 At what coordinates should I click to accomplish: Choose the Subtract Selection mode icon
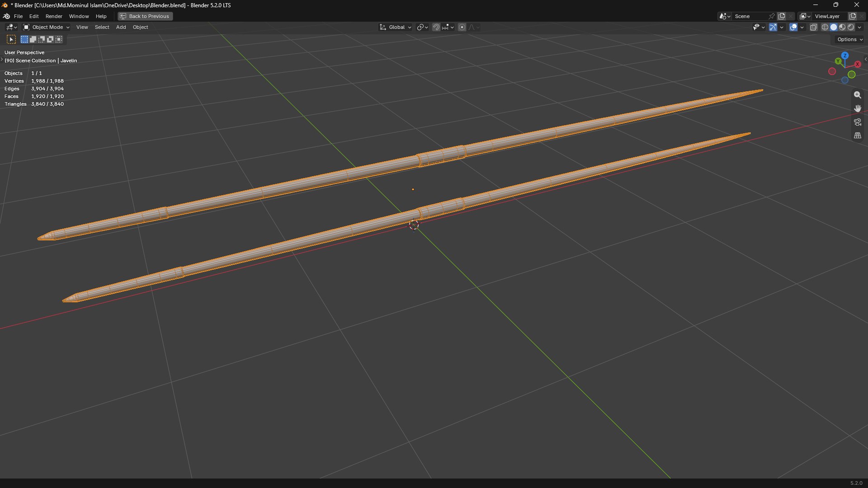(x=42, y=39)
